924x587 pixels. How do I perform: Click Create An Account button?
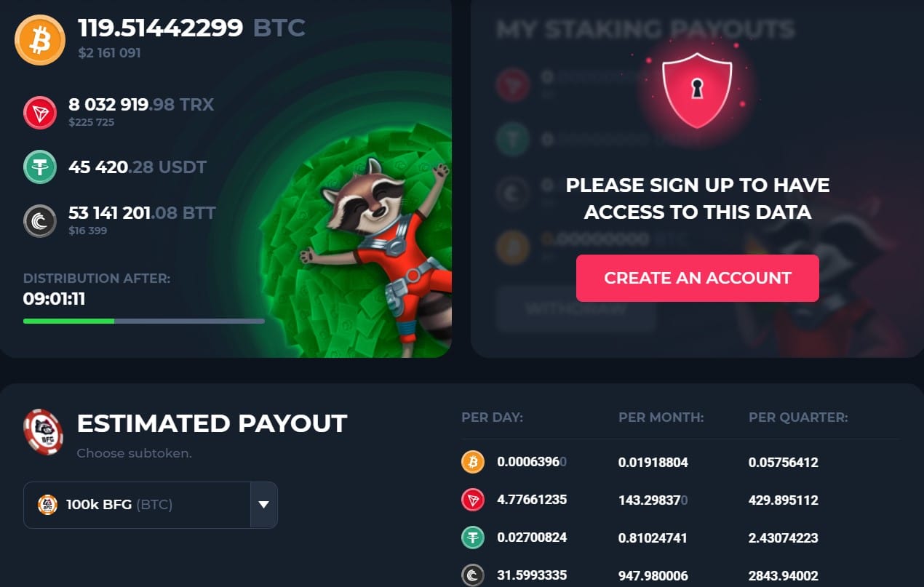coord(698,278)
